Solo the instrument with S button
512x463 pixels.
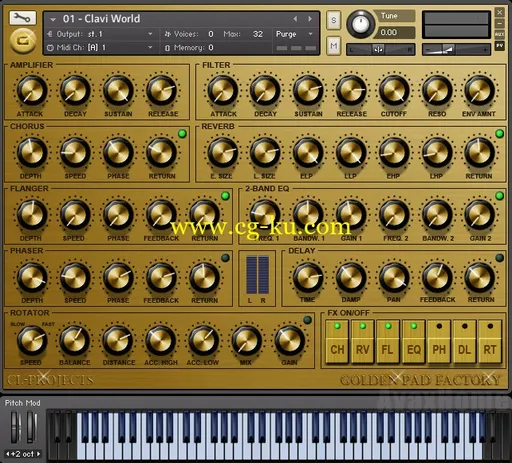point(334,21)
